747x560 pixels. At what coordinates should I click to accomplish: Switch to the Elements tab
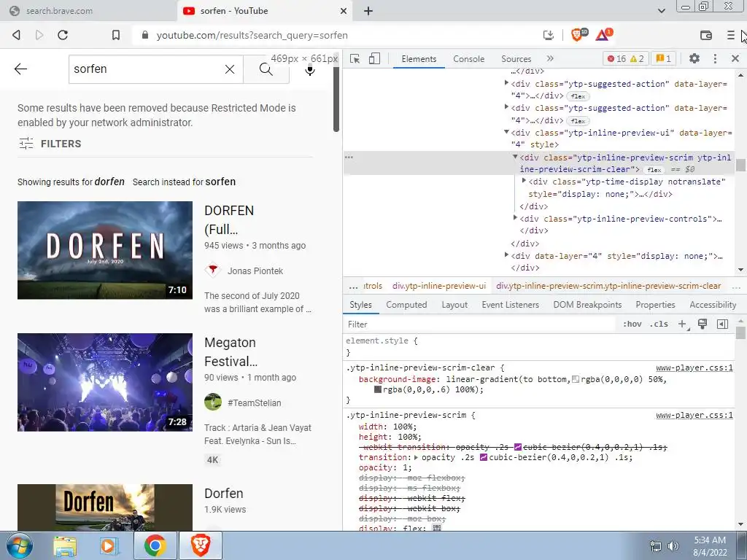419,58
